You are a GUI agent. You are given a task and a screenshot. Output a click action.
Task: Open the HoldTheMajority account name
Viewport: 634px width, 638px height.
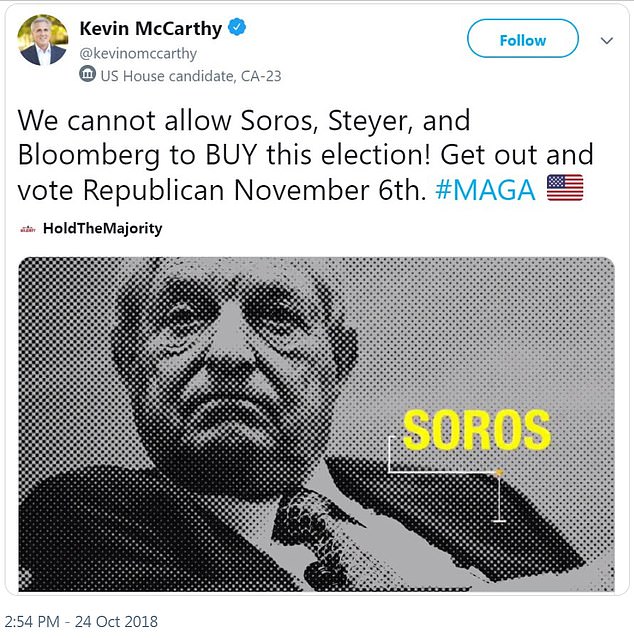click(102, 229)
